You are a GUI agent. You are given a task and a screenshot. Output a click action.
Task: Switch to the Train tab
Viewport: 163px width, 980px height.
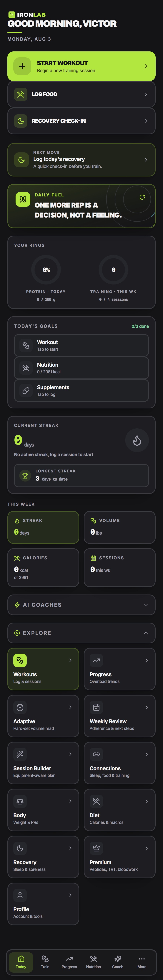pos(45,962)
